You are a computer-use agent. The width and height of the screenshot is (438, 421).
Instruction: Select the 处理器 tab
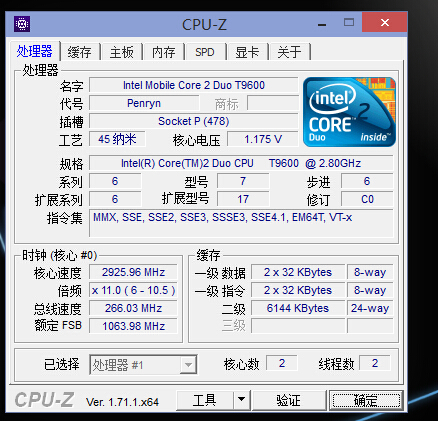[x=35, y=51]
